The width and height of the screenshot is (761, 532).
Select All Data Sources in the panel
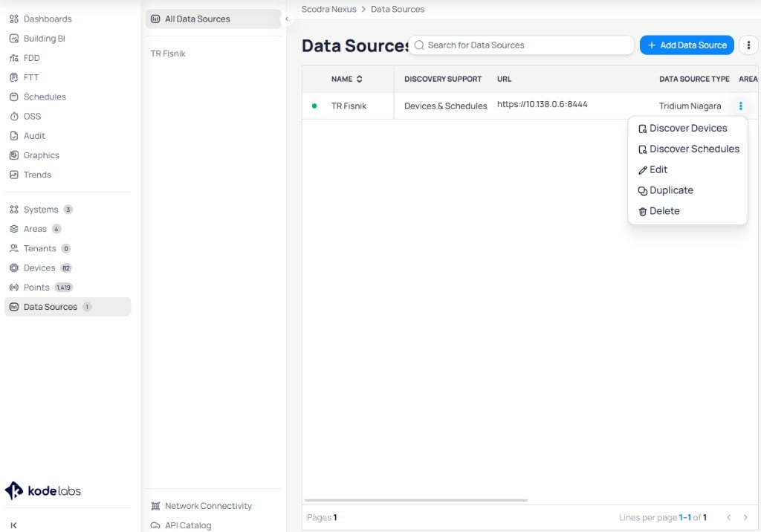click(213, 19)
